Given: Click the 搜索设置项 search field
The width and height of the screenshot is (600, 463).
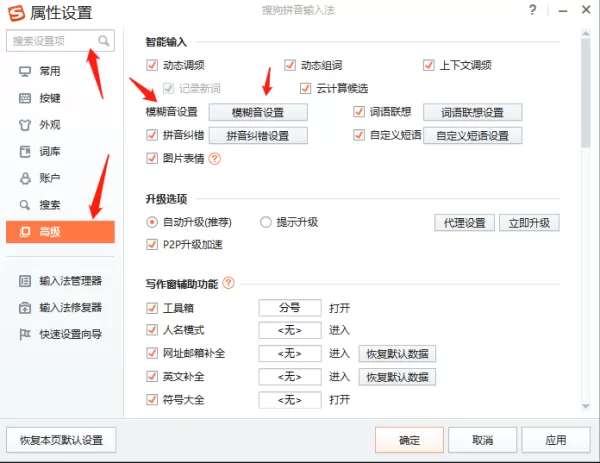Looking at the screenshot, I should tap(60, 41).
